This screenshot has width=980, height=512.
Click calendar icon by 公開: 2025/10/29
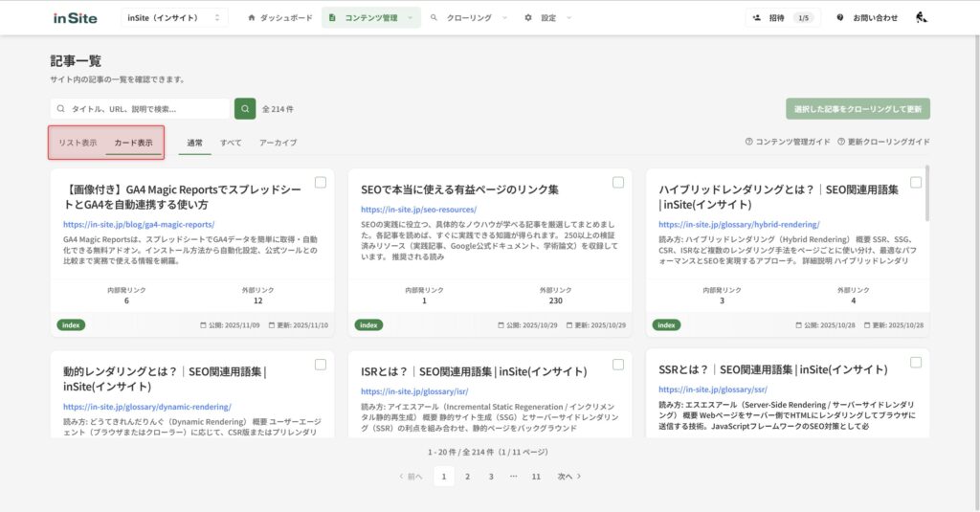(x=501, y=325)
